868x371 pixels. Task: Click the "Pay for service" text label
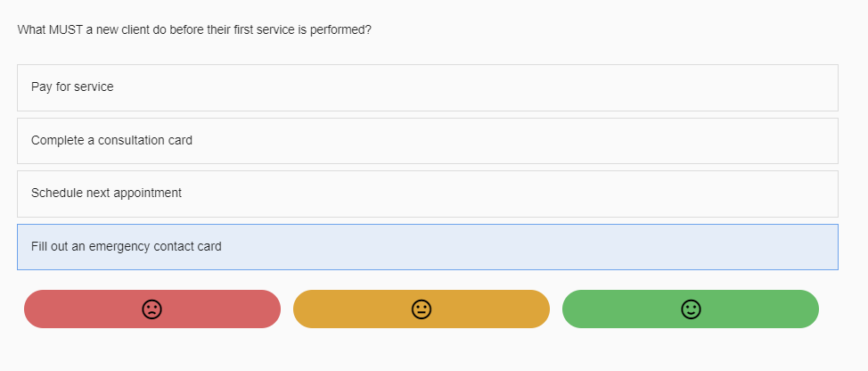click(72, 87)
